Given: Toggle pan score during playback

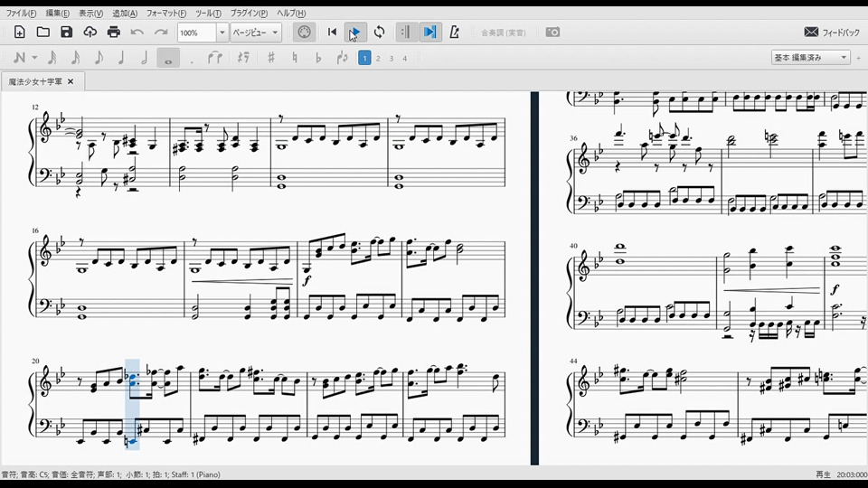Looking at the screenshot, I should 430,33.
